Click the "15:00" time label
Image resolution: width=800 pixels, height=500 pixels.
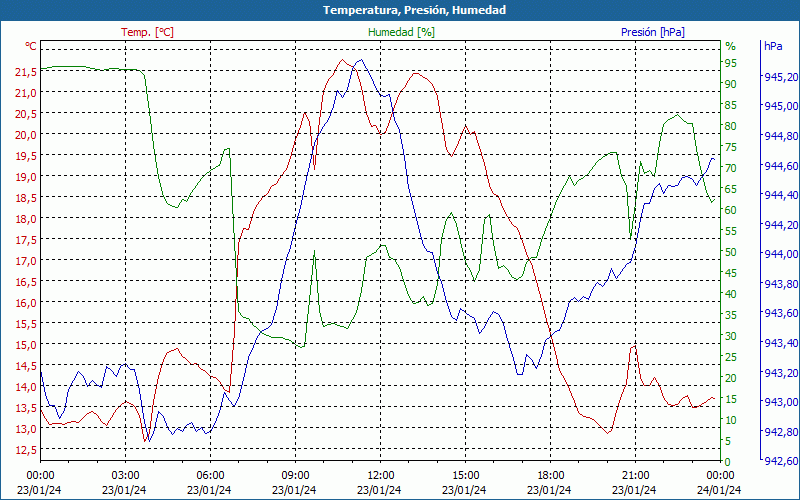pyautogui.click(x=465, y=474)
